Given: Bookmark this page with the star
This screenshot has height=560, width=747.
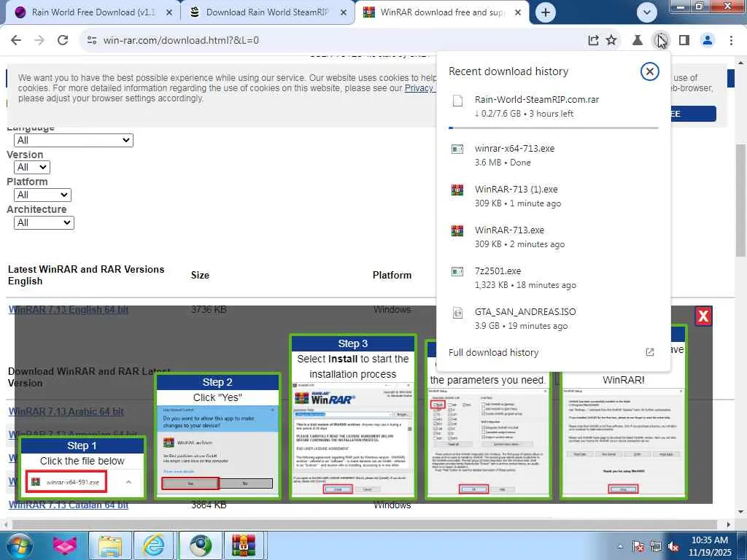Looking at the screenshot, I should 611,41.
